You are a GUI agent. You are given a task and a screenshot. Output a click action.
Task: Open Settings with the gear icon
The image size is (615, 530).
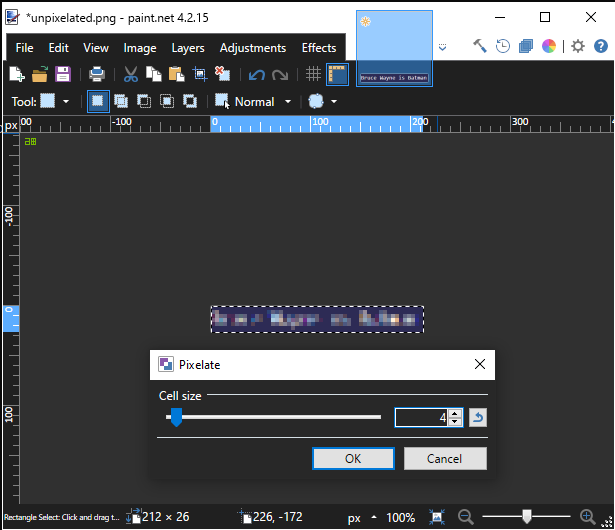tap(578, 46)
